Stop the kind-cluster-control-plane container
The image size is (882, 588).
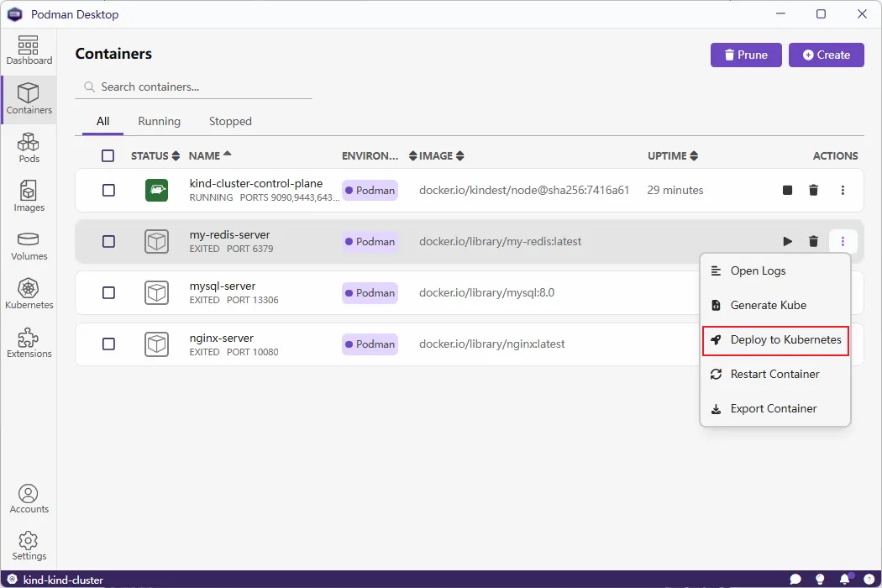pos(787,190)
